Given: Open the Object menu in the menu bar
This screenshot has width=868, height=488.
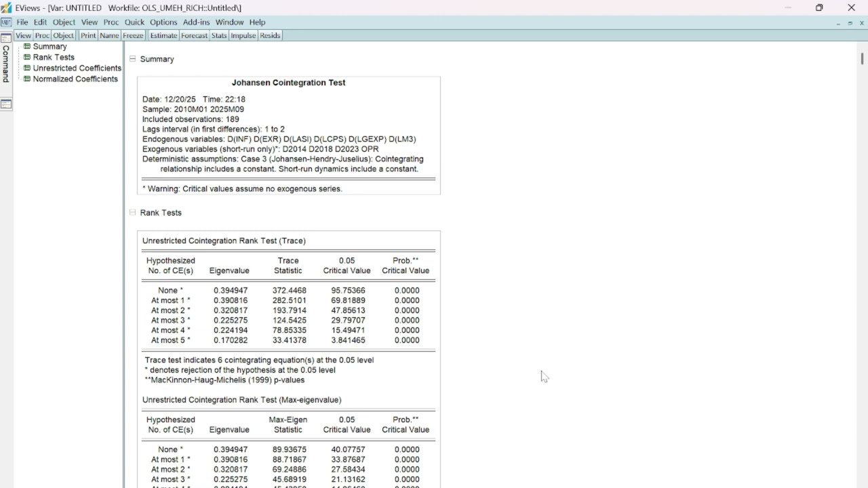Looking at the screenshot, I should [64, 22].
